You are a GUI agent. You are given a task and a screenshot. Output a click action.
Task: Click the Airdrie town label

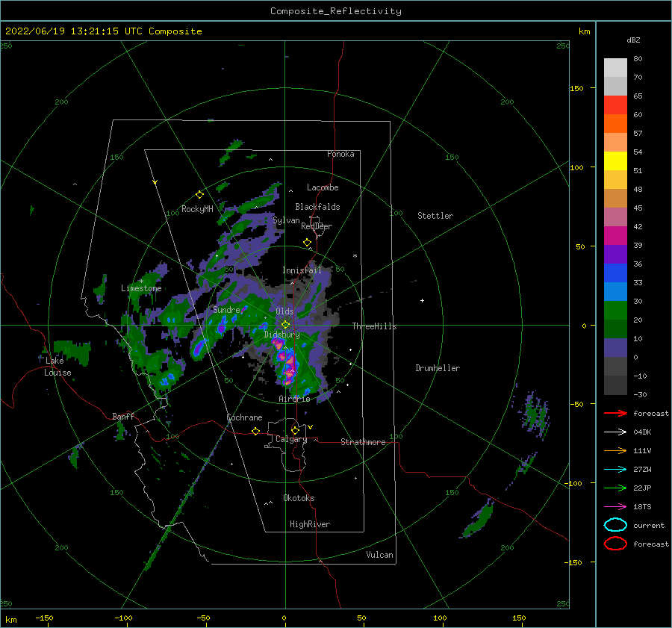coord(294,399)
